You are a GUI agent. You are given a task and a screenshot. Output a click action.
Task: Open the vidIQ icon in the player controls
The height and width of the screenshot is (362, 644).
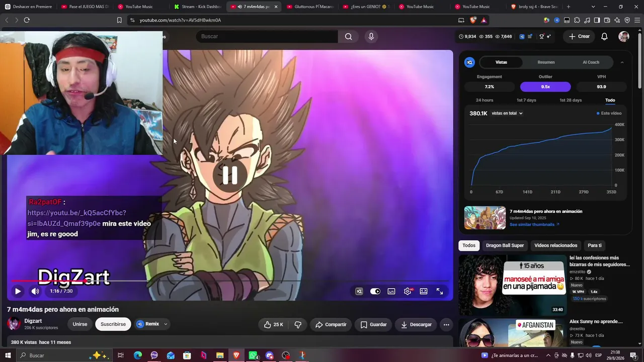pyautogui.click(x=359, y=291)
